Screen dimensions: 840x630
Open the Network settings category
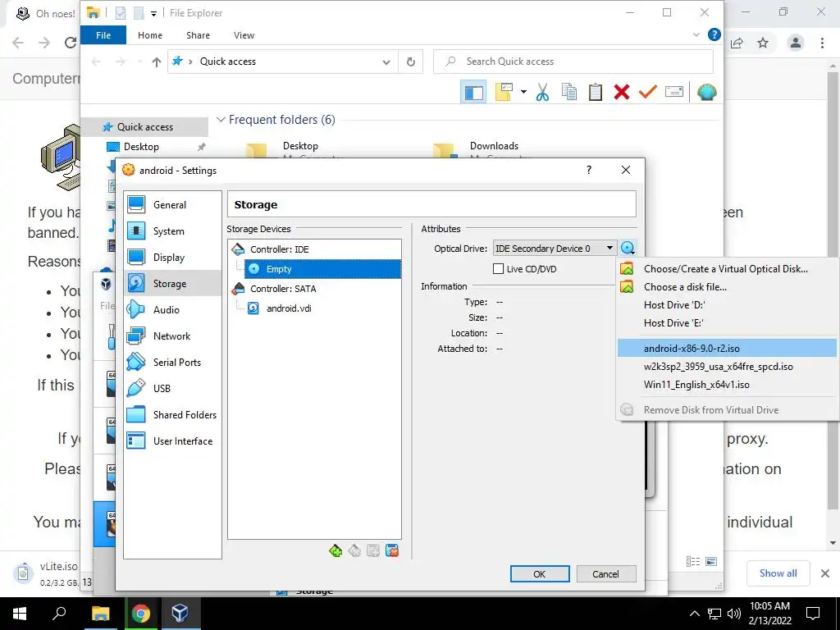(172, 336)
